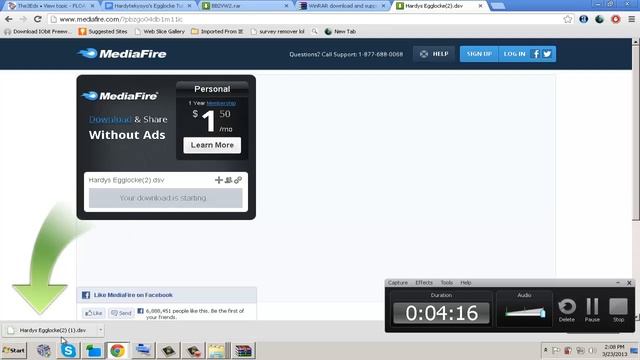Click the Download link in the ad
Viewport: 640px width, 360px height.
pos(110,119)
